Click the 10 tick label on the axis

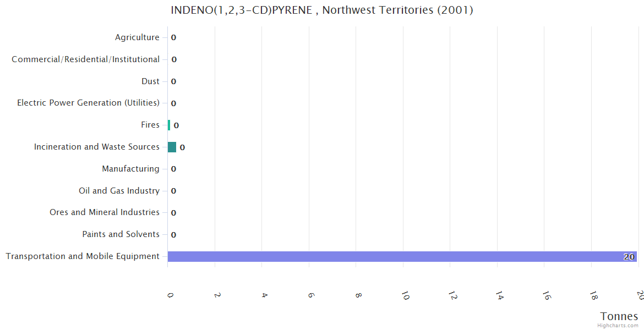coord(405,295)
